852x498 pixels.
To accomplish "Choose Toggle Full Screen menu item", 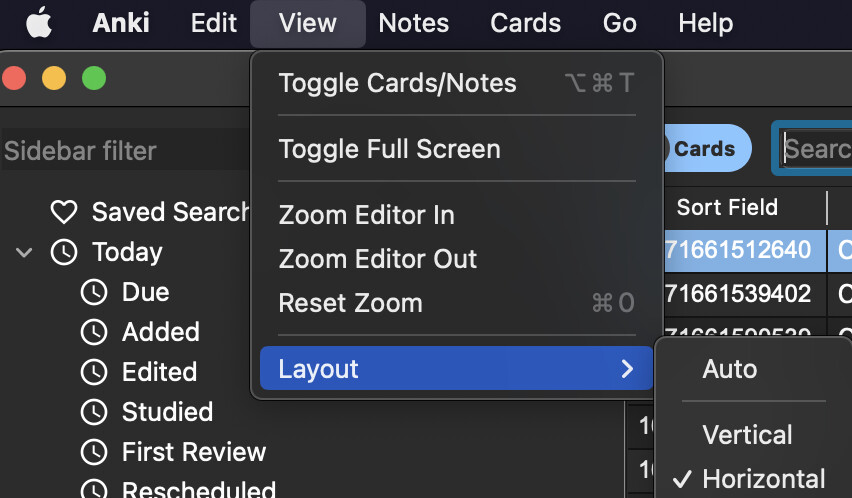I will [x=389, y=149].
